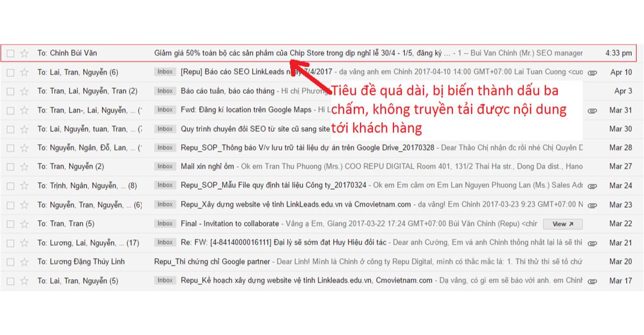Star the Báo cáo tuần, báo cáo tháng email

point(24,91)
